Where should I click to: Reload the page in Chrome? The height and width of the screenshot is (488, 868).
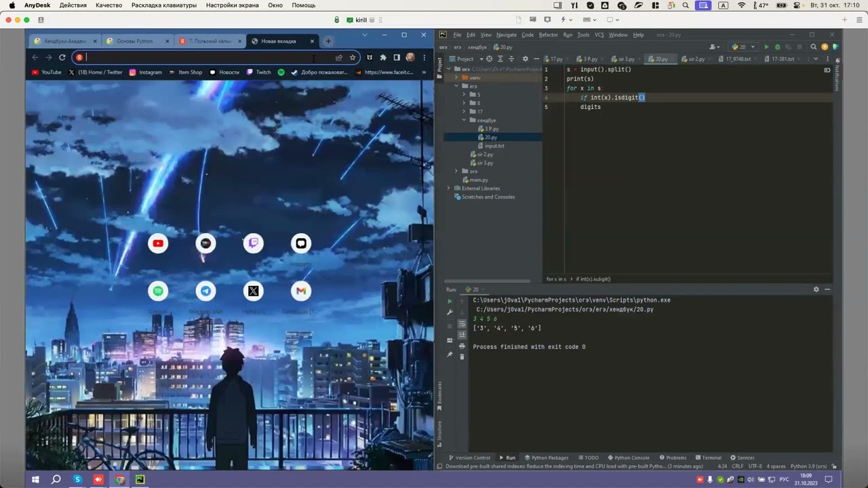click(x=62, y=58)
